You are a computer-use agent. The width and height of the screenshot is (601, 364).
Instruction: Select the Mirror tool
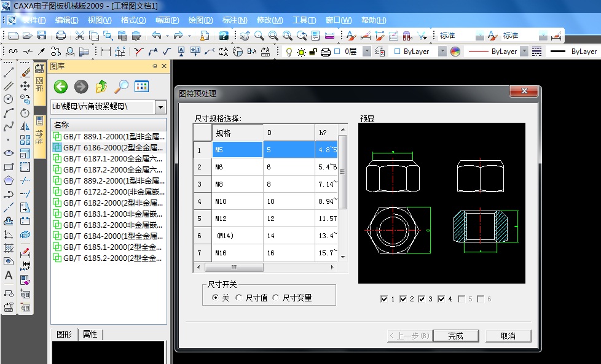click(25, 126)
